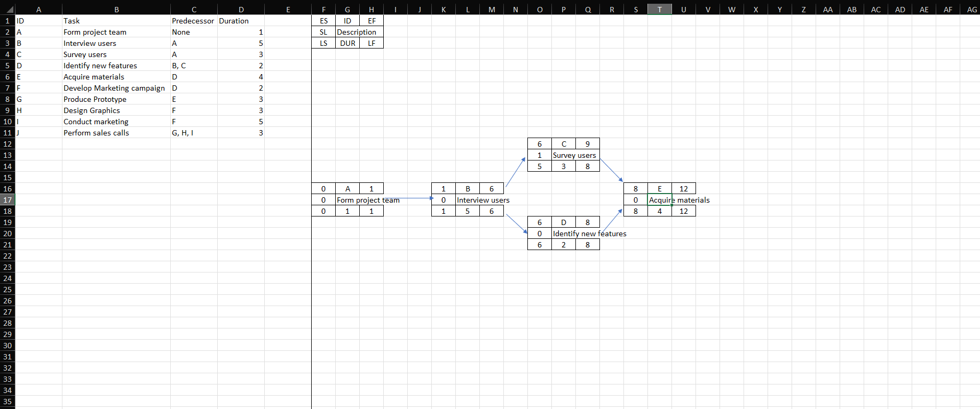Click duration value 5 in node B
Screen dimensions: 980x409
pyautogui.click(x=468, y=211)
